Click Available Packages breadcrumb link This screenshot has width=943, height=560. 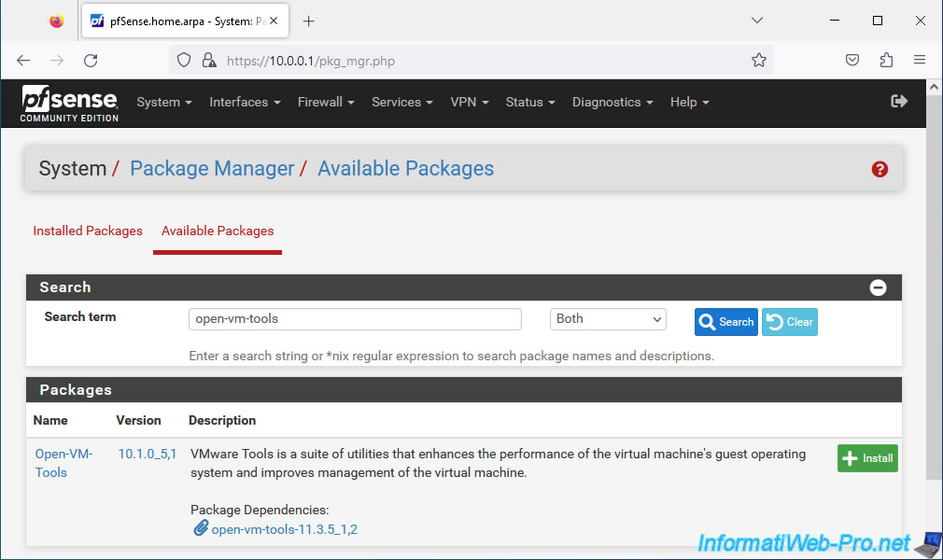405,168
